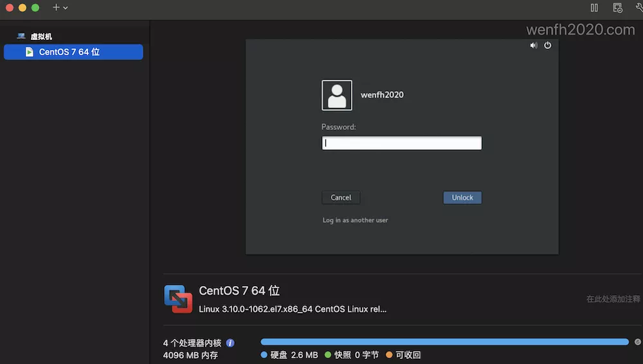Focus the Password input field
Viewport: 643px width, 364px height.
pos(402,143)
